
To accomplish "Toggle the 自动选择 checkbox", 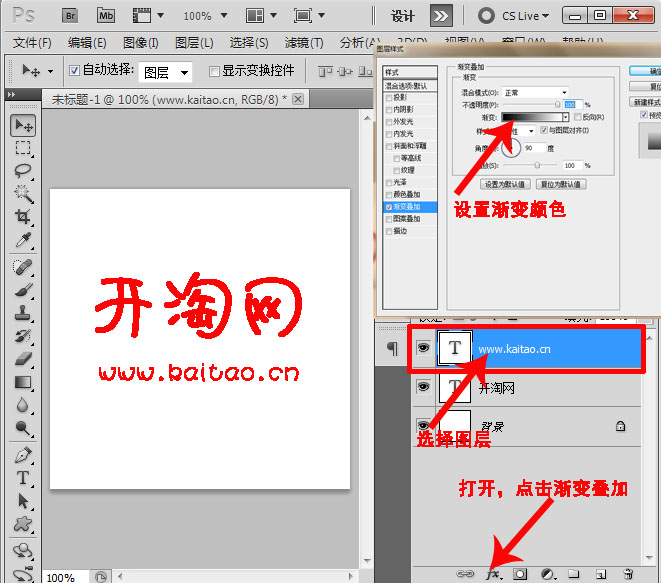I will coord(74,71).
